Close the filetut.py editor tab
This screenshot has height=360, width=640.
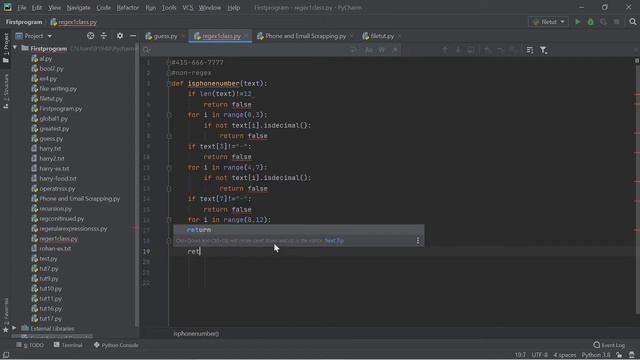(399, 36)
